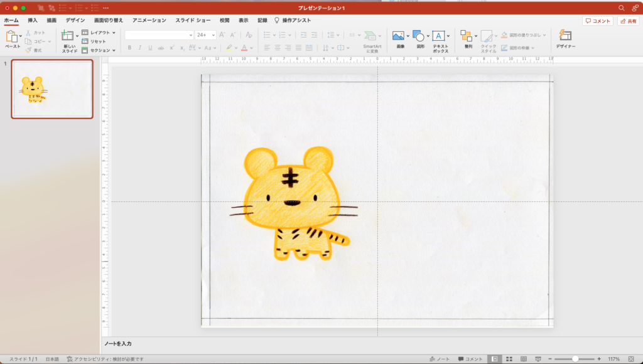Click the zoom slider handle in status bar
Screen dimensions: 643x364
tap(575, 359)
